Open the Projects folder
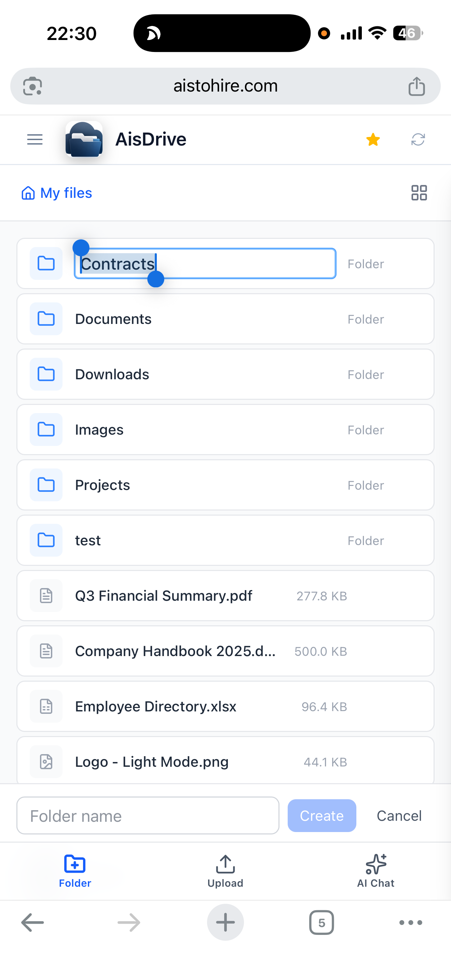This screenshot has width=451, height=980. (x=225, y=485)
